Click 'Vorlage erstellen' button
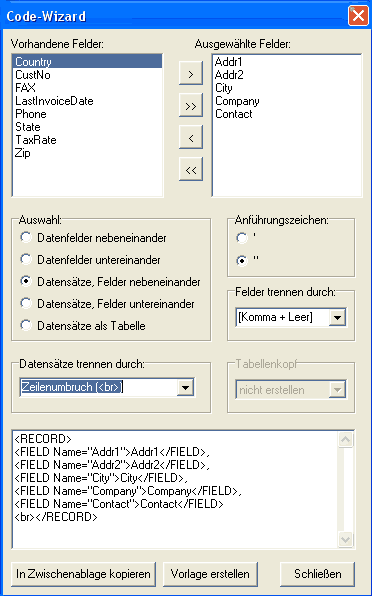 click(210, 574)
